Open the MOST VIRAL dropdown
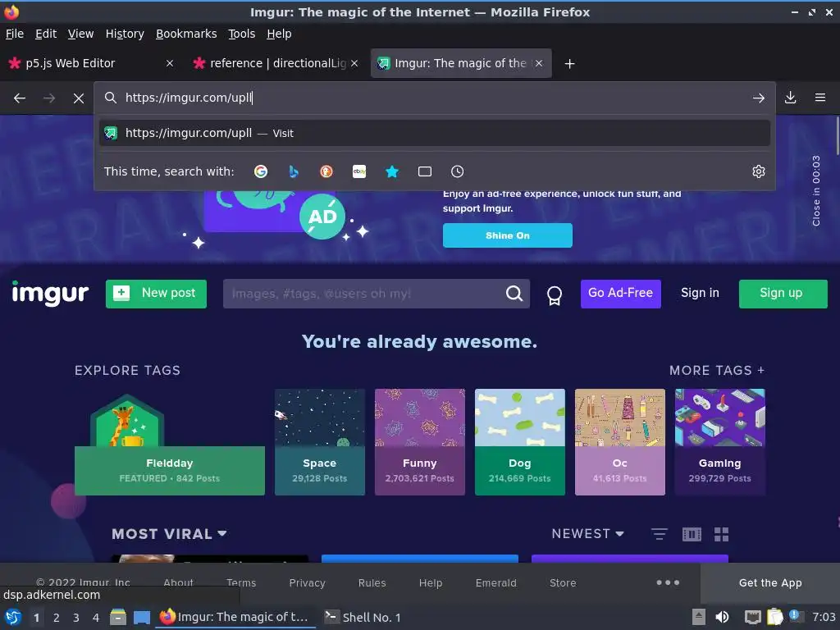 pyautogui.click(x=169, y=533)
